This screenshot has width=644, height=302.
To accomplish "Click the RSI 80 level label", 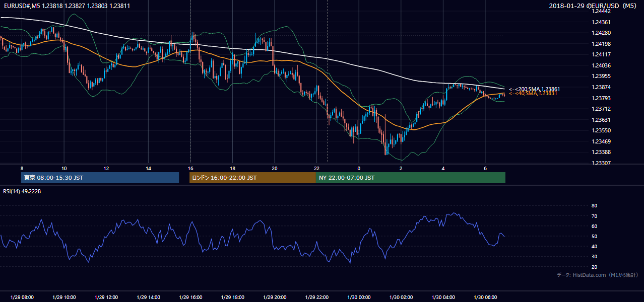I will click(x=595, y=206).
